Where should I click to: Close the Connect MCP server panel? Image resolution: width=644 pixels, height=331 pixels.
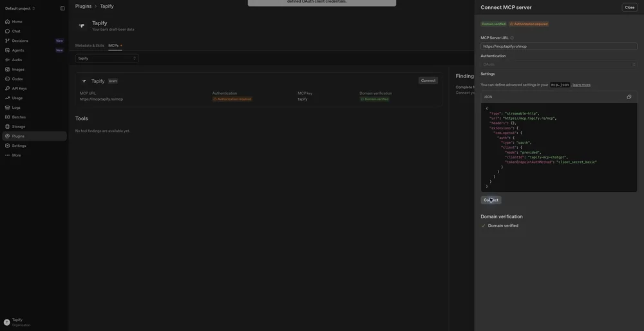(x=630, y=7)
